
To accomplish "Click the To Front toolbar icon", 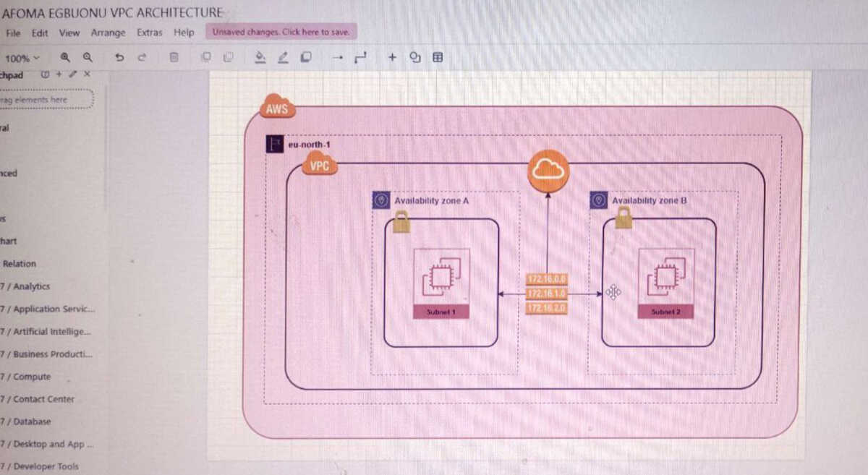I will [206, 57].
